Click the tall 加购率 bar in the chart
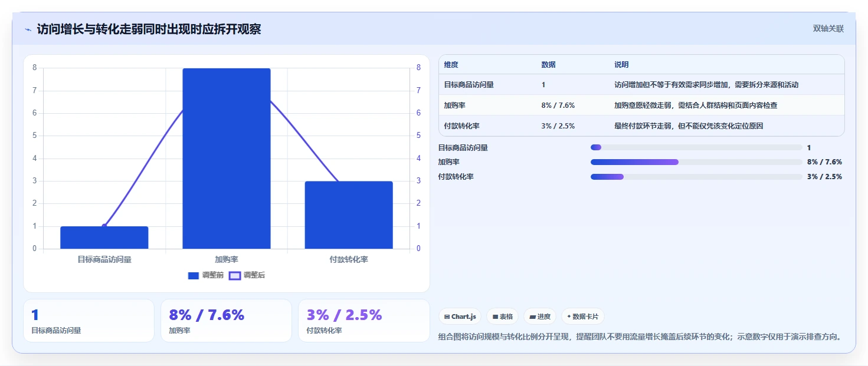The height and width of the screenshot is (366, 868). (227, 159)
